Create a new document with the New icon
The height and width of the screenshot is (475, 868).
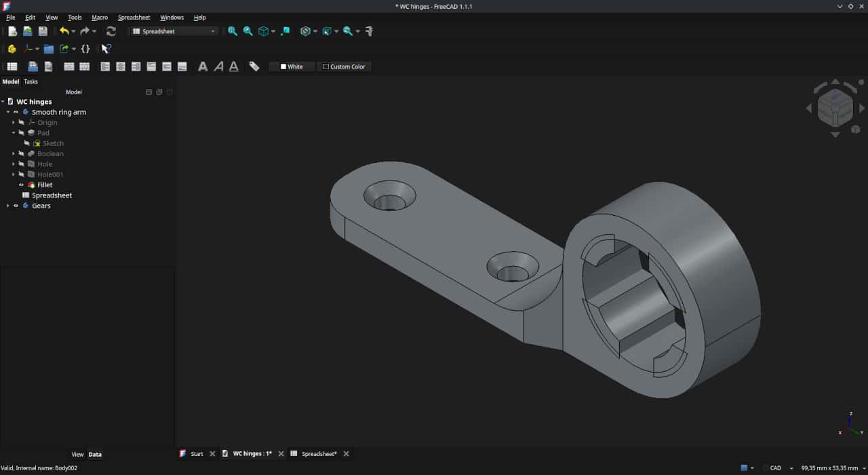(x=12, y=31)
